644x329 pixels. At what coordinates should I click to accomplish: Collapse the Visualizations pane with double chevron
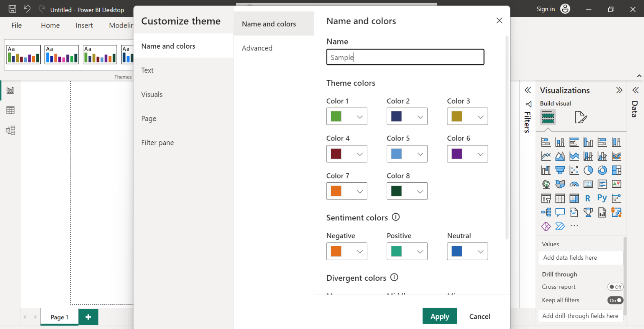pos(619,90)
